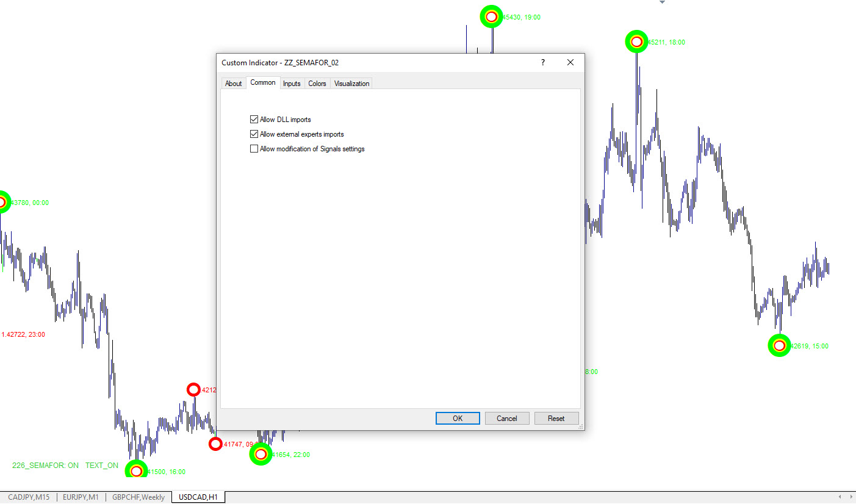Confirm settings with OK button
This screenshot has width=856, height=504.
coord(458,418)
